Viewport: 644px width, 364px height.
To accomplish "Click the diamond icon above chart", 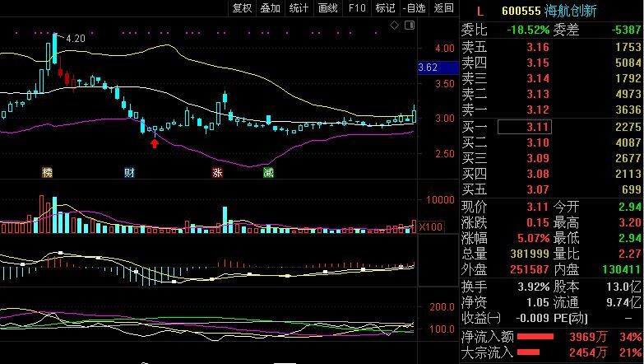I will click(394, 26).
